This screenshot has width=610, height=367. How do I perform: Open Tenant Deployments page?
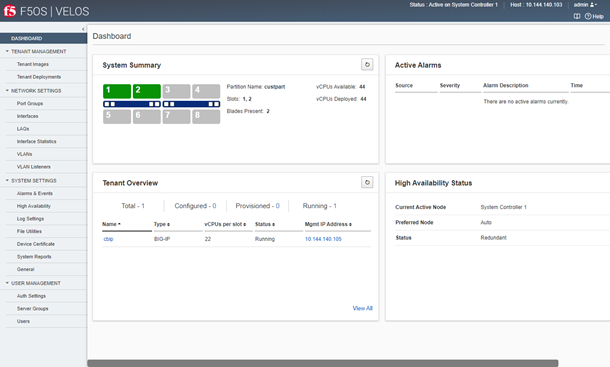click(x=39, y=77)
